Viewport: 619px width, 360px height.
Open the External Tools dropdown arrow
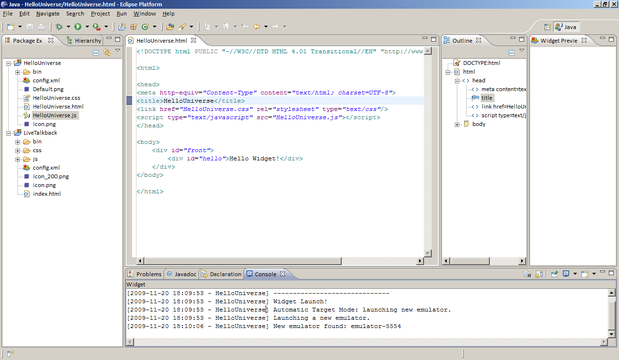click(106, 27)
